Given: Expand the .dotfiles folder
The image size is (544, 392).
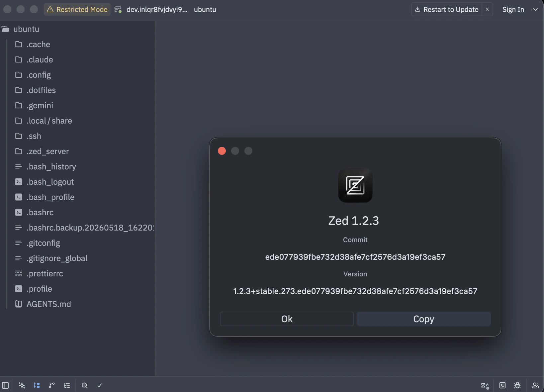Looking at the screenshot, I should pyautogui.click(x=78, y=90).
